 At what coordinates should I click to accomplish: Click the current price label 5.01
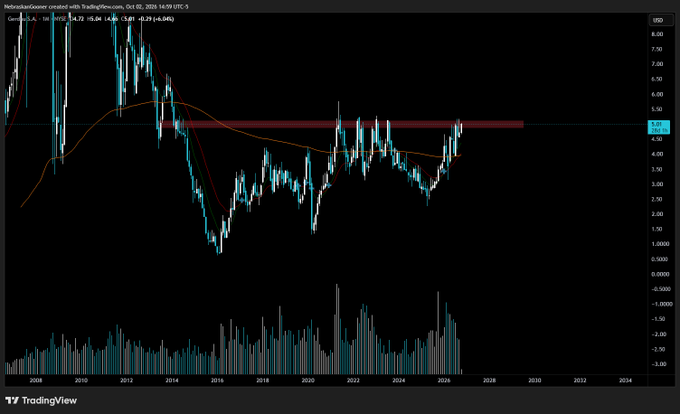[658, 127]
